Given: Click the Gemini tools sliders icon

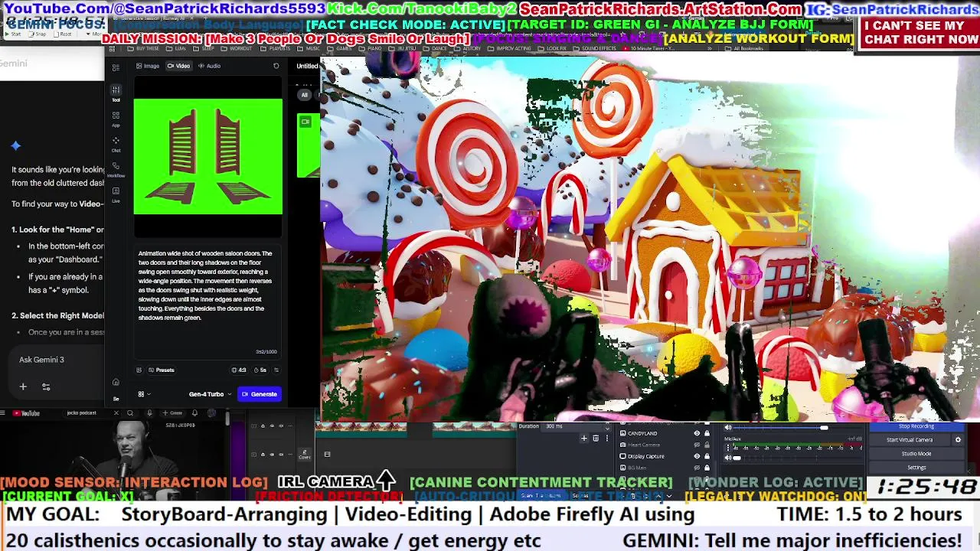Looking at the screenshot, I should click(46, 386).
